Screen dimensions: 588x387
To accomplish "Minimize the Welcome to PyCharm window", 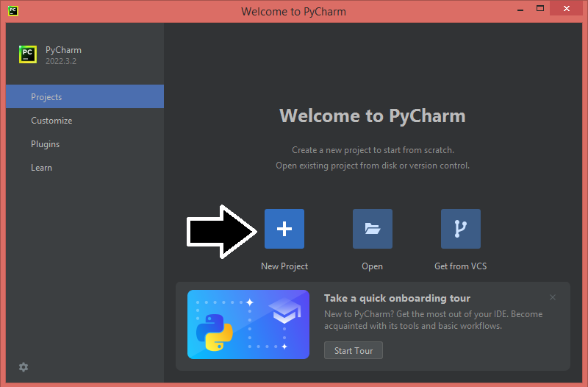I will point(520,9).
